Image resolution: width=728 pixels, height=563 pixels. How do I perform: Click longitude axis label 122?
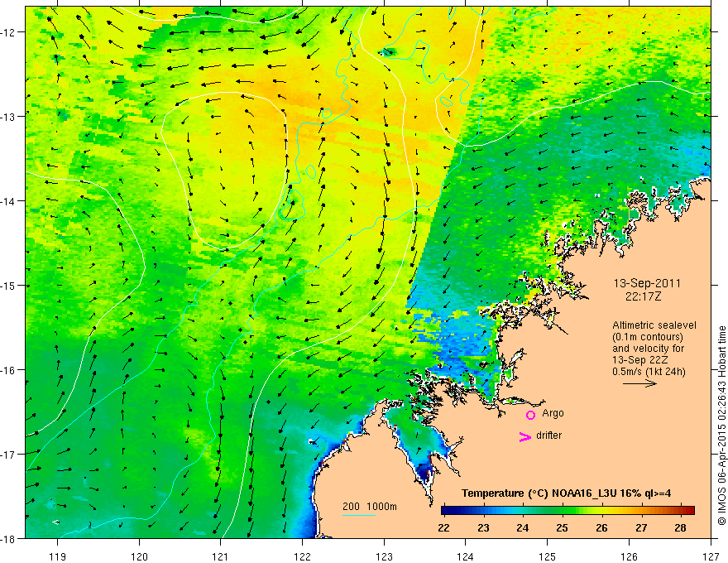[x=302, y=556]
